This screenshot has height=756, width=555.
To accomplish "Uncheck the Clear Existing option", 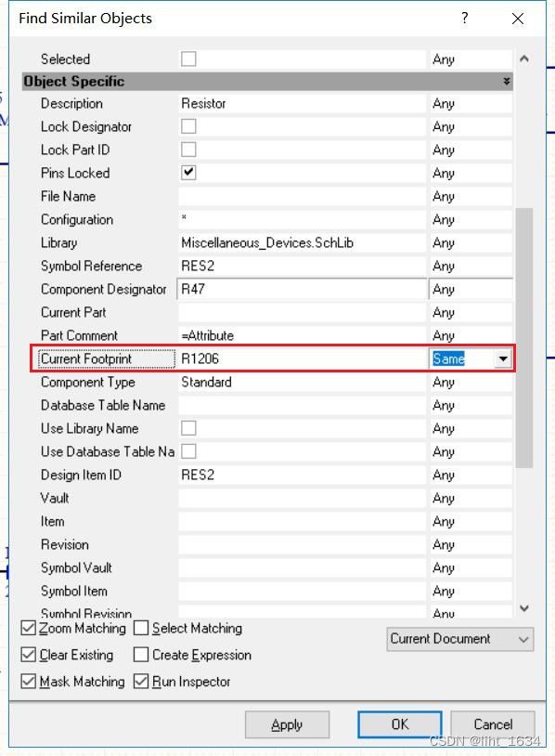I will pos(29,655).
